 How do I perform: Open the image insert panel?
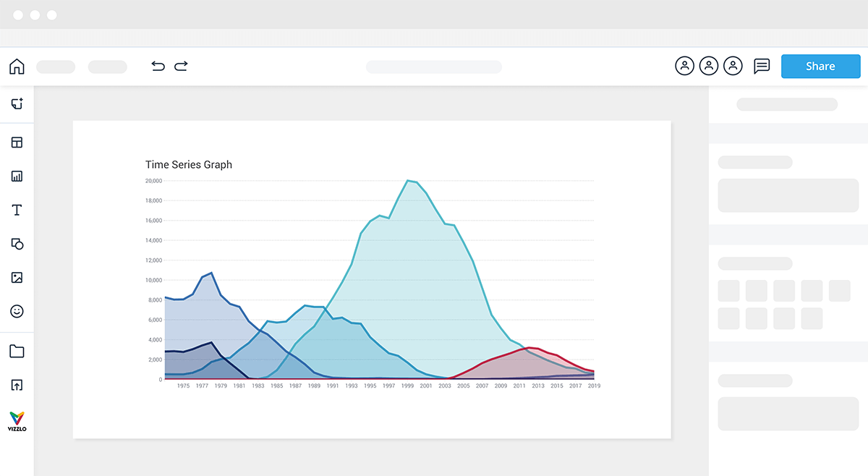tap(17, 278)
